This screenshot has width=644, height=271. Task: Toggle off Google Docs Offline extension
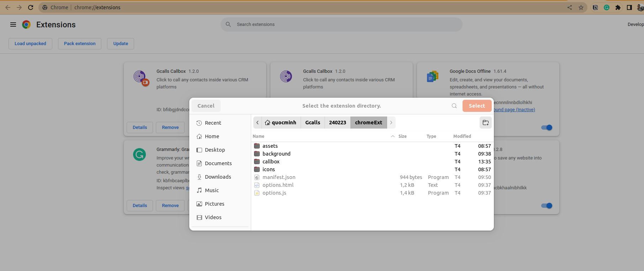tap(547, 128)
